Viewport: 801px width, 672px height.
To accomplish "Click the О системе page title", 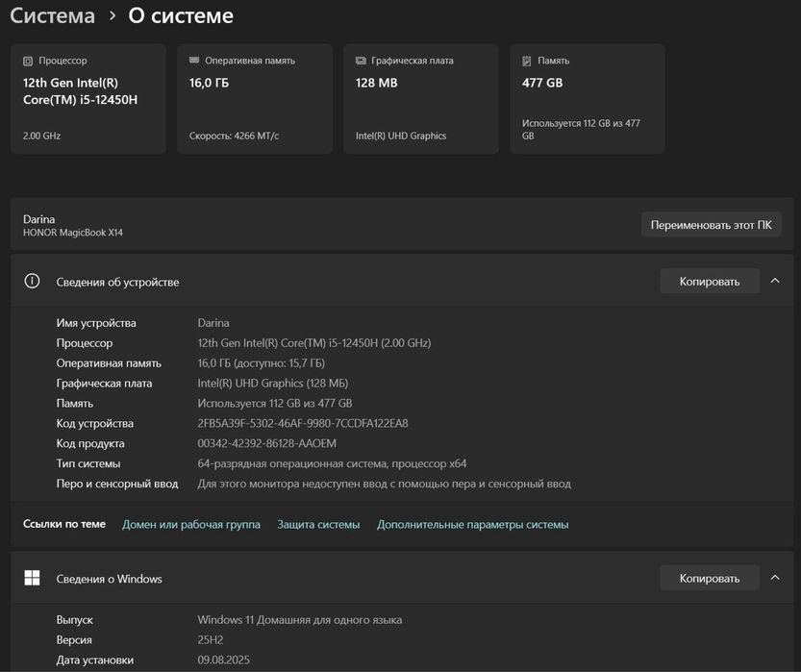I will pyautogui.click(x=181, y=15).
